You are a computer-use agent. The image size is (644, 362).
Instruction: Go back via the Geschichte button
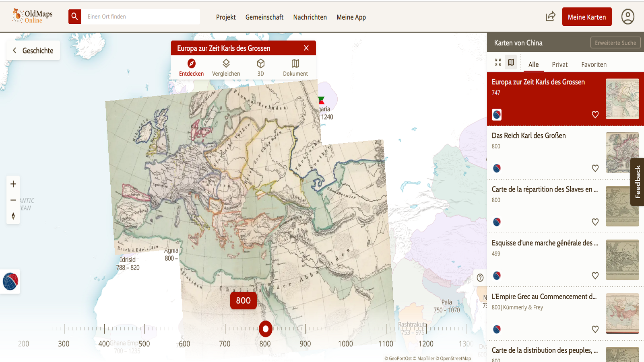[x=33, y=50]
